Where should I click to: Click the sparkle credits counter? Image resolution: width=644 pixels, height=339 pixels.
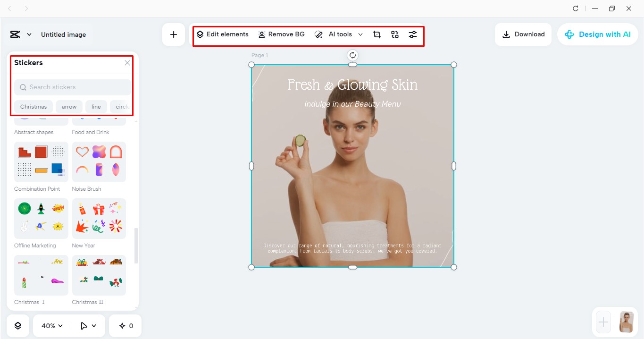click(x=125, y=325)
